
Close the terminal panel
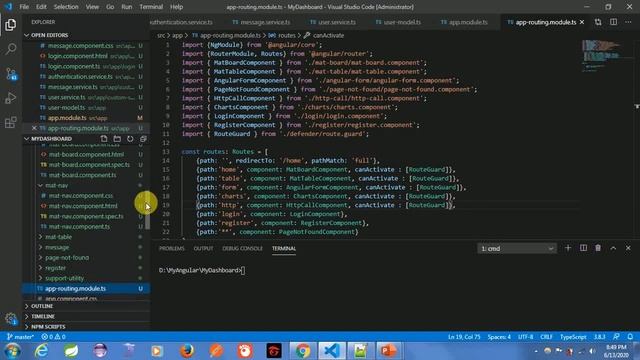point(628,248)
